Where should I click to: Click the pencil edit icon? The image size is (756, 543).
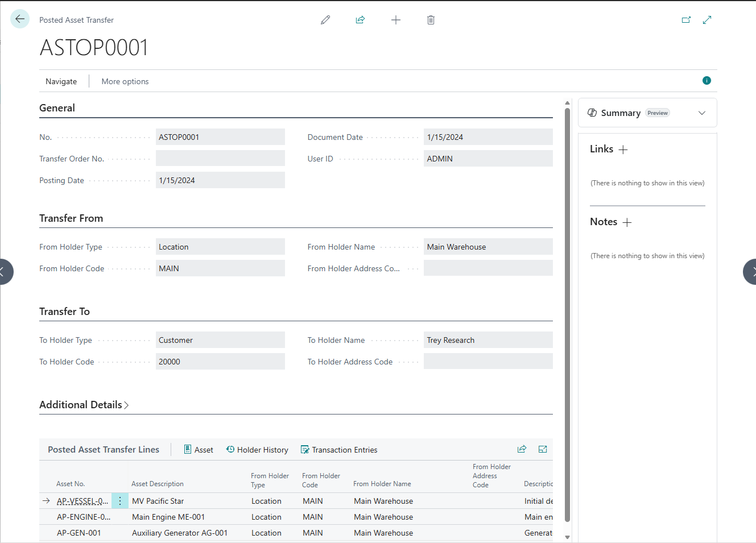325,20
